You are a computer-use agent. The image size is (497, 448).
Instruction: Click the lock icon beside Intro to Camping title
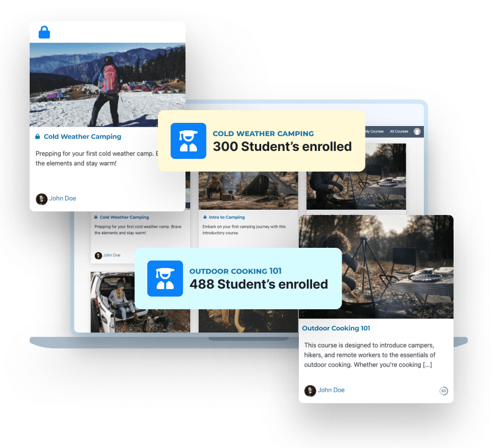point(205,217)
